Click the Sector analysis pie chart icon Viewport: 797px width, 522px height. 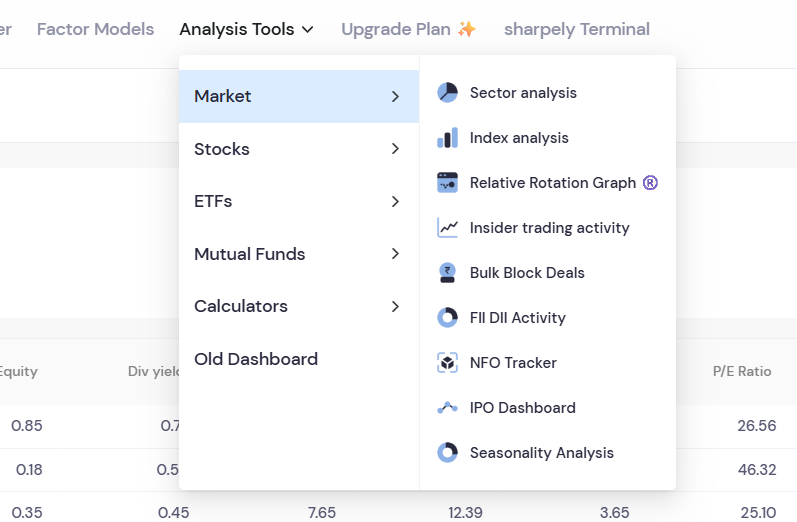[447, 93]
